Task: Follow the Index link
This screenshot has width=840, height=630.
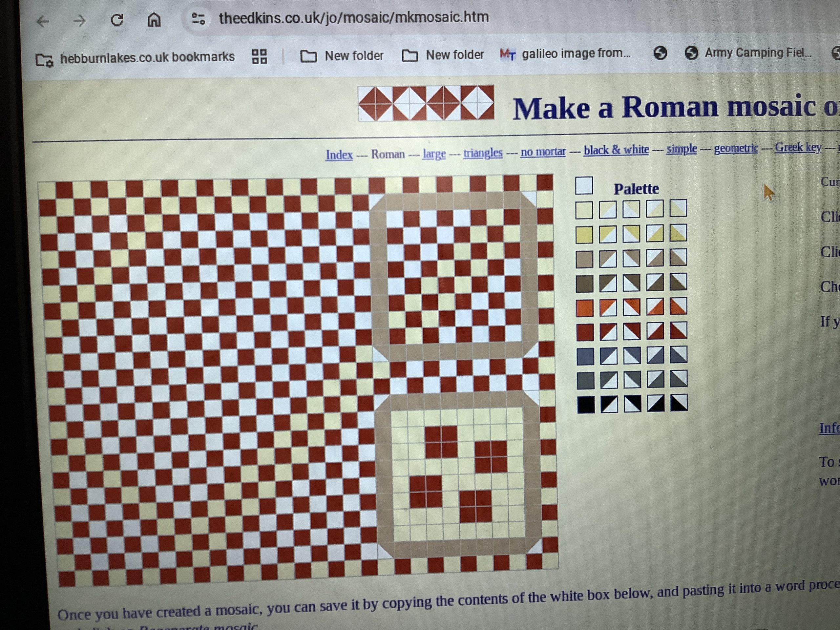Action: coord(339,155)
